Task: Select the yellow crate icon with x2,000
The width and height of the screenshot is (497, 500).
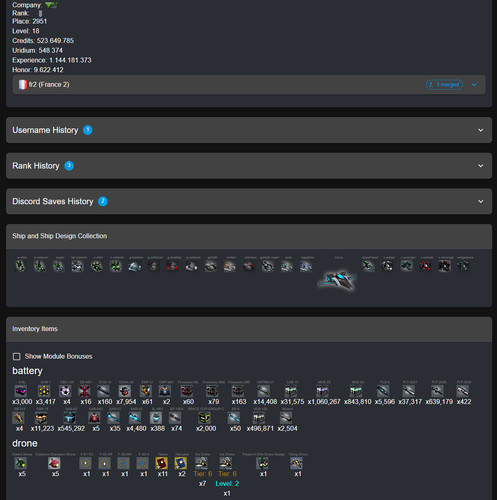Action: click(x=204, y=417)
